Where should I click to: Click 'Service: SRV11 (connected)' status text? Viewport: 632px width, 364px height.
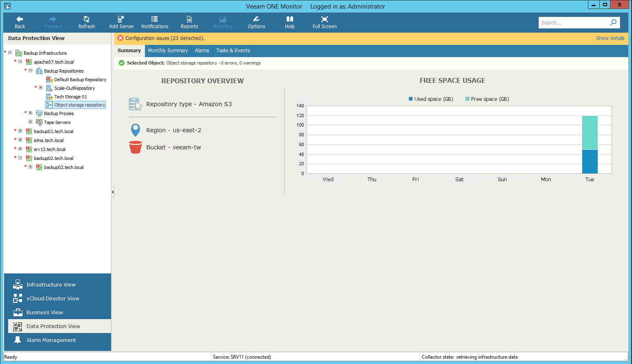coord(242,357)
